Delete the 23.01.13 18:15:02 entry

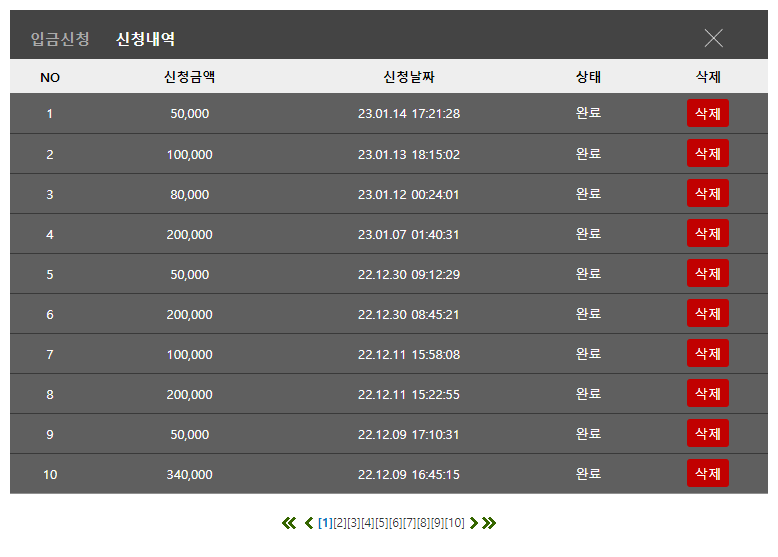(708, 153)
